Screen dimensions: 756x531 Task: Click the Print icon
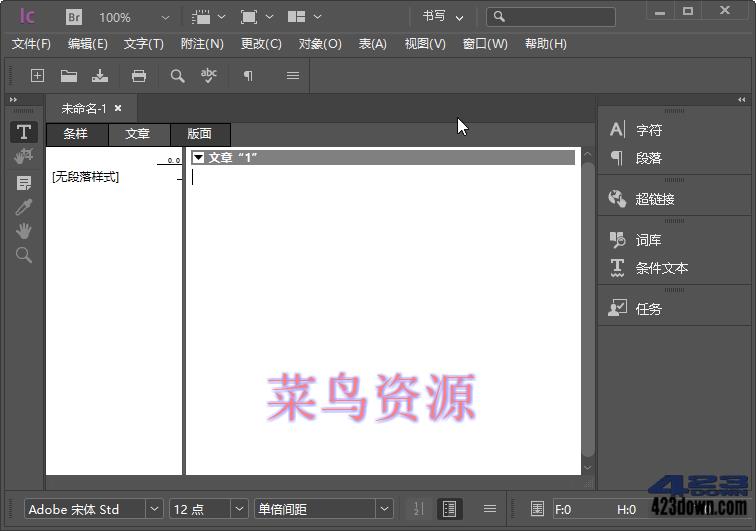[x=139, y=76]
